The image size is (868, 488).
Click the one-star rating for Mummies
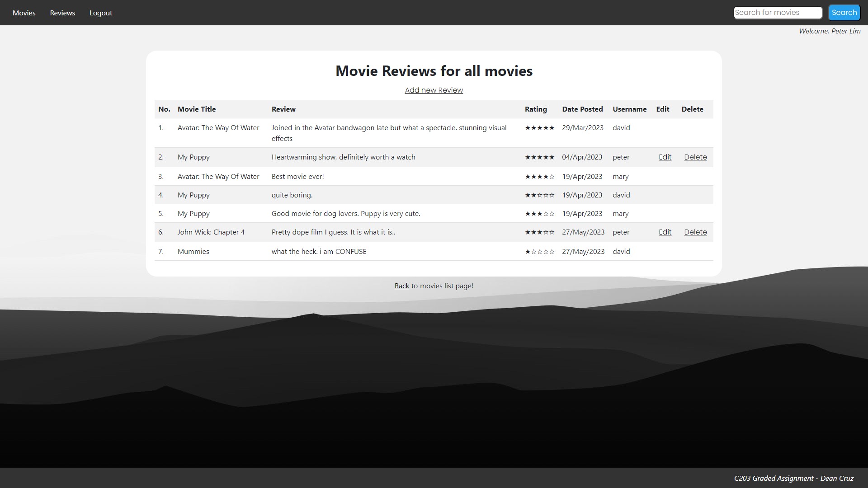(539, 252)
